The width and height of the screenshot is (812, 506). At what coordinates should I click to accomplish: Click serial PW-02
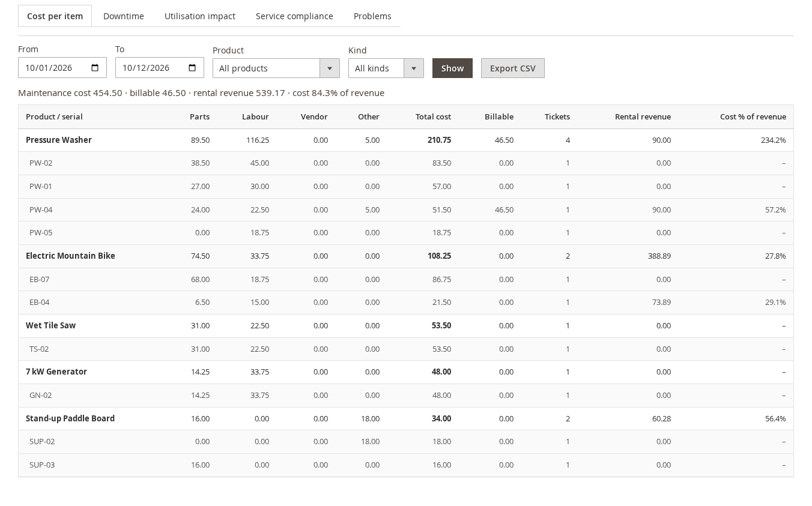click(x=41, y=163)
